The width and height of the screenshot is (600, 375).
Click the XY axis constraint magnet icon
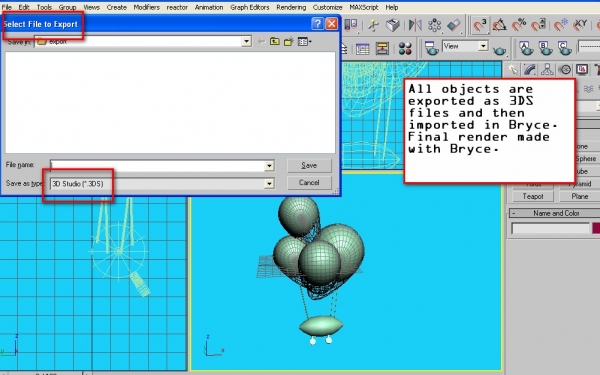[580, 26]
